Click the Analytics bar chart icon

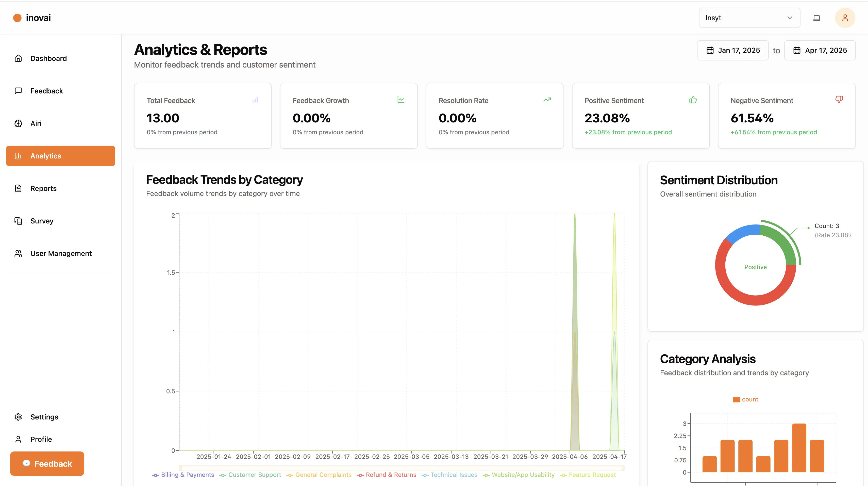[19, 156]
